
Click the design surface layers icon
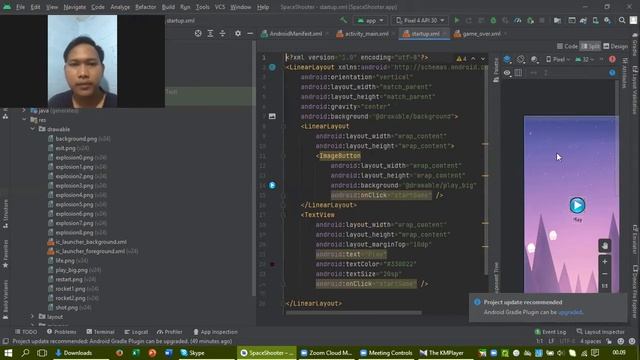507,60
